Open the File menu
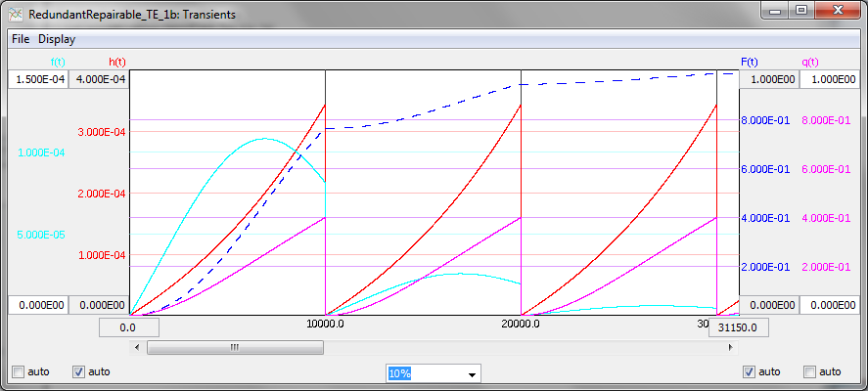 [x=21, y=39]
